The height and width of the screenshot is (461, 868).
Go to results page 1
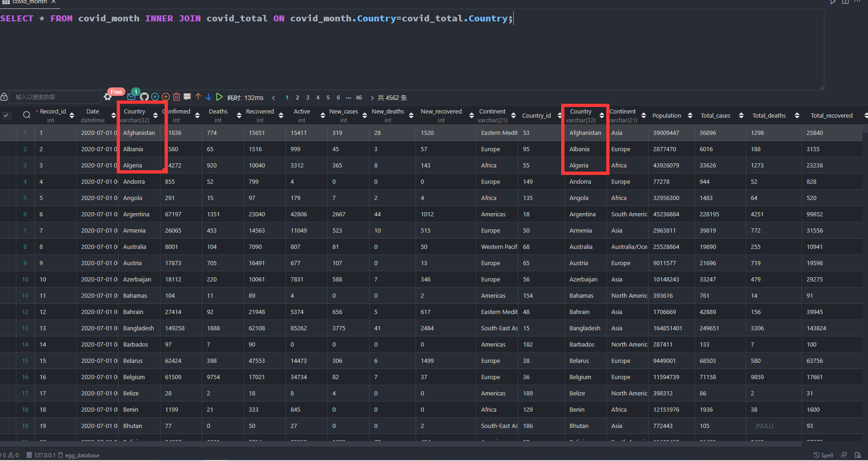[x=287, y=98]
